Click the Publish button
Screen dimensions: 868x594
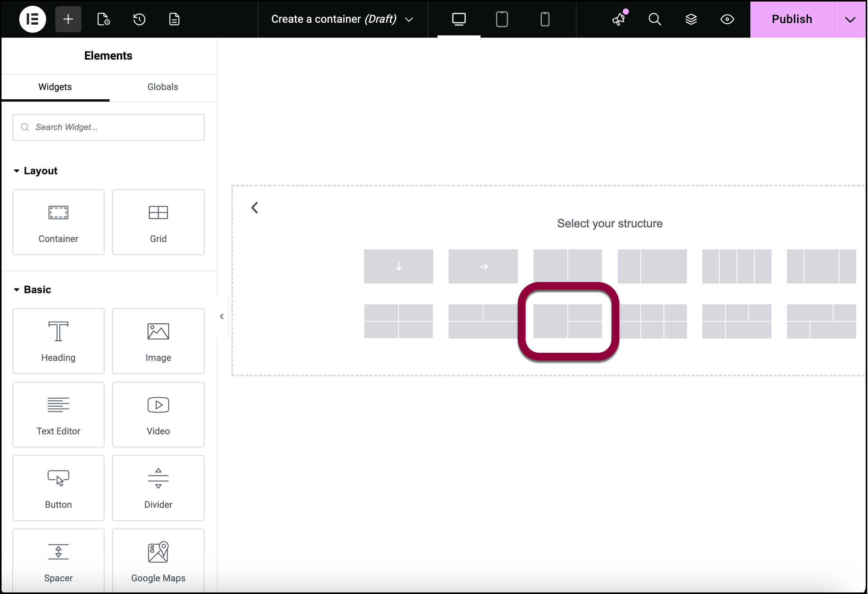(x=792, y=19)
